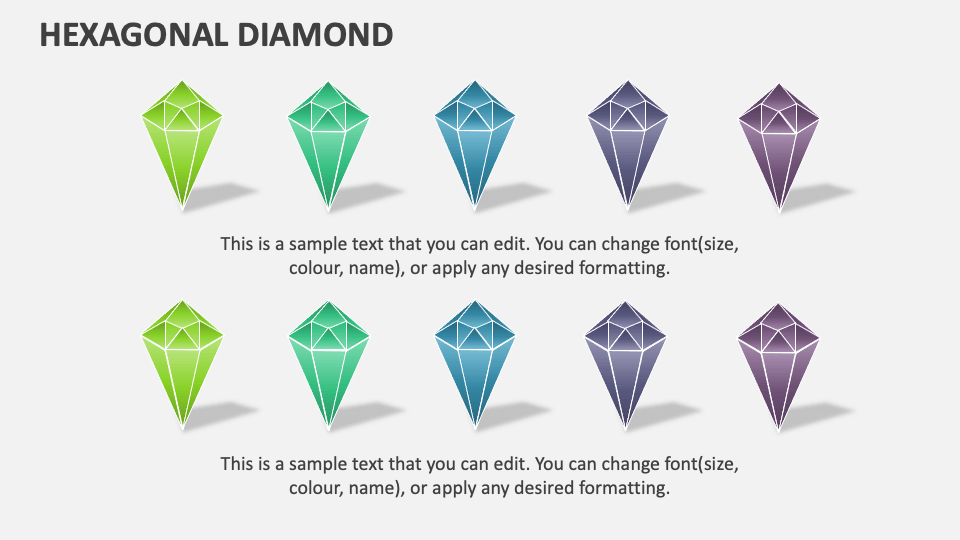Pick the mauve diamond in top row
This screenshot has width=960, height=540.
click(x=779, y=148)
